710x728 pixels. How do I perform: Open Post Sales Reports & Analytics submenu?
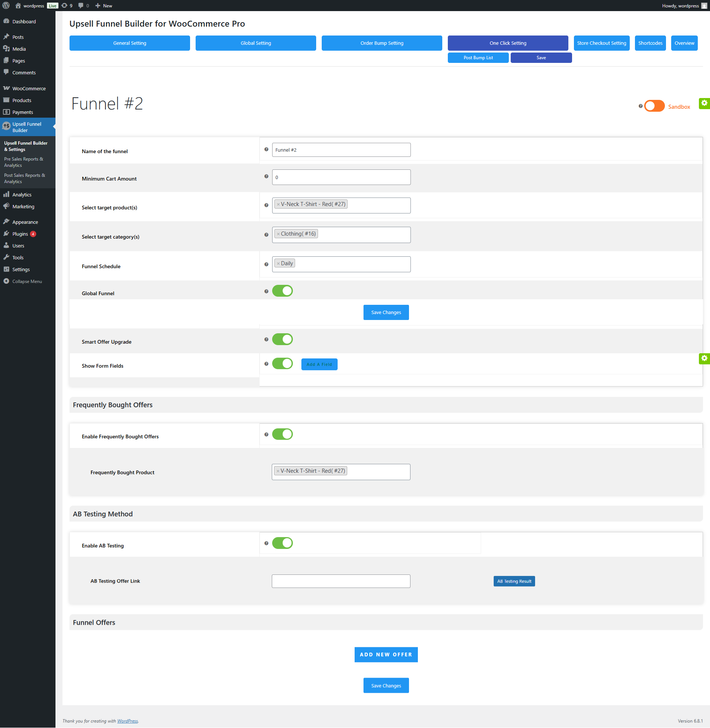[25, 178]
